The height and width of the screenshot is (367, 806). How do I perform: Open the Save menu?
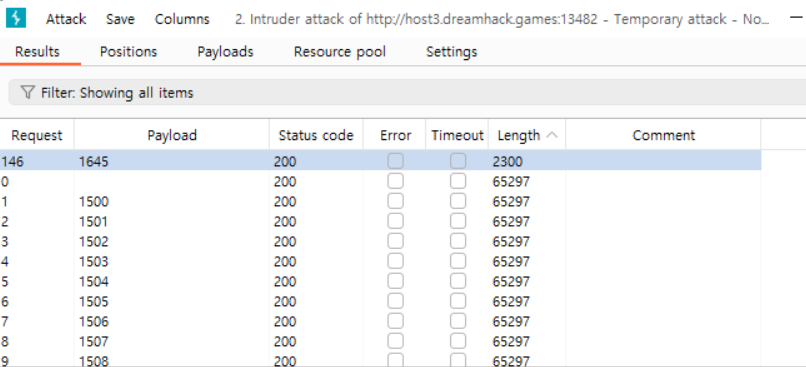[x=120, y=20]
